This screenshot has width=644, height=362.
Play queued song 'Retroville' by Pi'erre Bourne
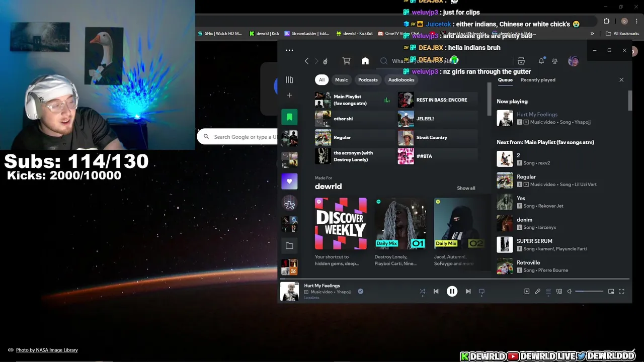click(560, 266)
